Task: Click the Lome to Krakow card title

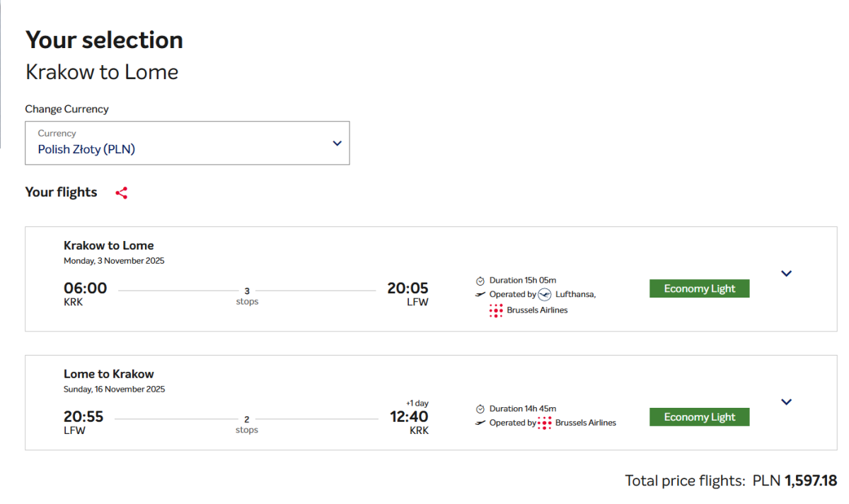Action: tap(108, 374)
